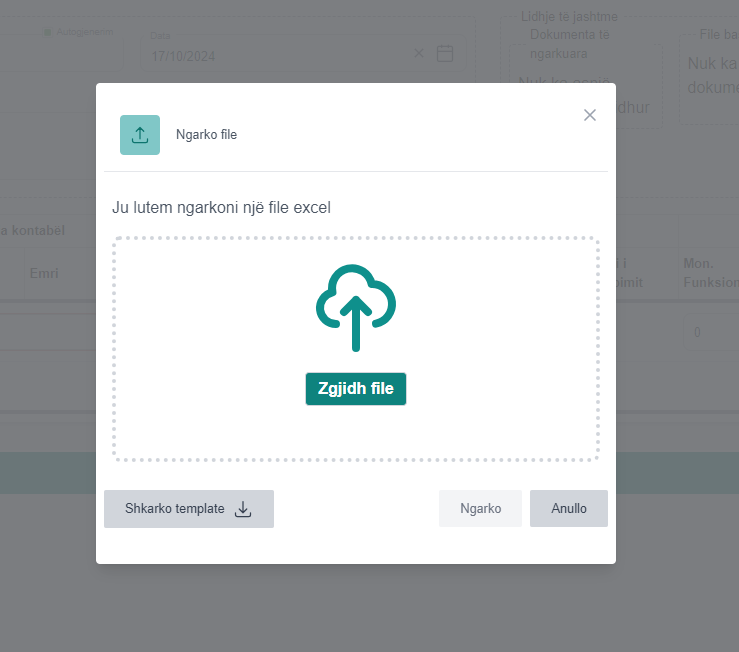Screen dimensions: 739x652
Task: Open the calendar picker icon in date field
Action: coord(445,54)
